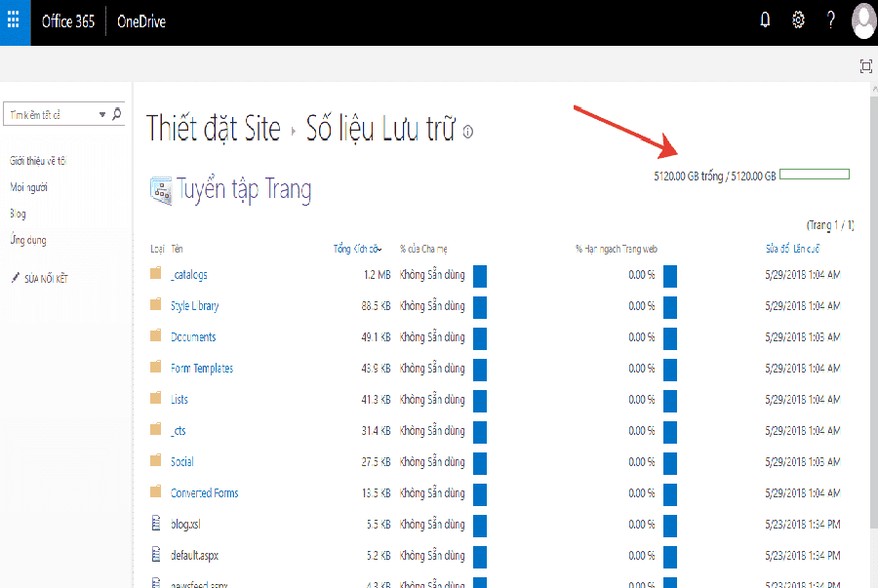This screenshot has width=878, height=588.
Task: Click the search magnifier icon
Action: 118,114
